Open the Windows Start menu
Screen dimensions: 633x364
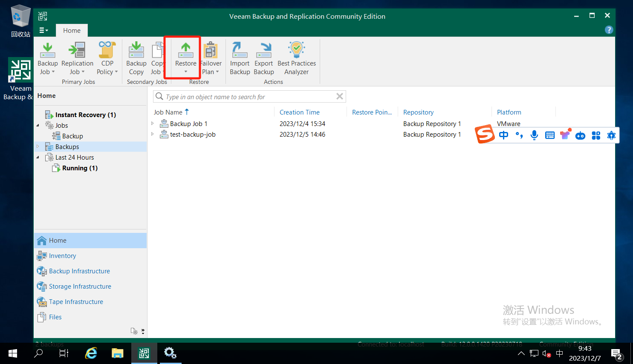click(13, 353)
